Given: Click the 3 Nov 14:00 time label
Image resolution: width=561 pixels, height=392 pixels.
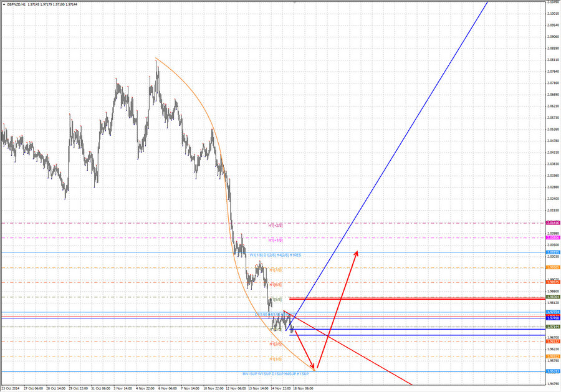Looking at the screenshot, I should tap(123, 388).
